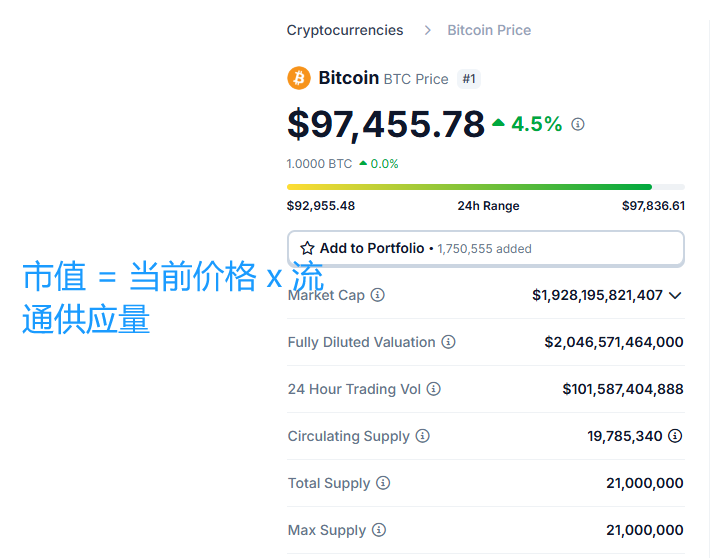
Task: Click the green 4.5% up arrow
Action: click(x=498, y=124)
